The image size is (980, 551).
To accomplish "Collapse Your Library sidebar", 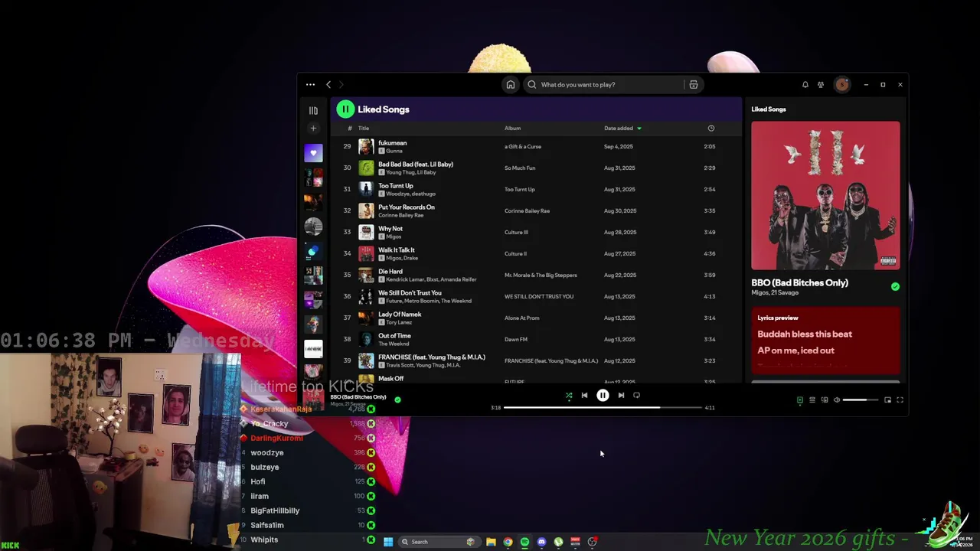I will pyautogui.click(x=313, y=110).
